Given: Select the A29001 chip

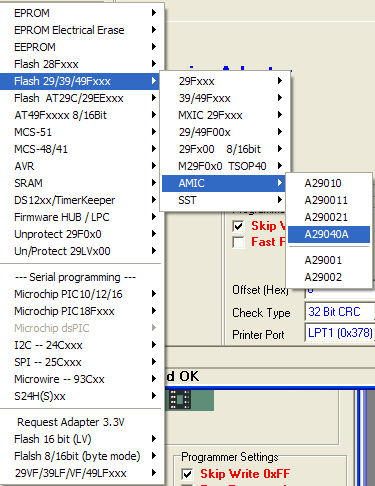Looking at the screenshot, I should point(329,260).
